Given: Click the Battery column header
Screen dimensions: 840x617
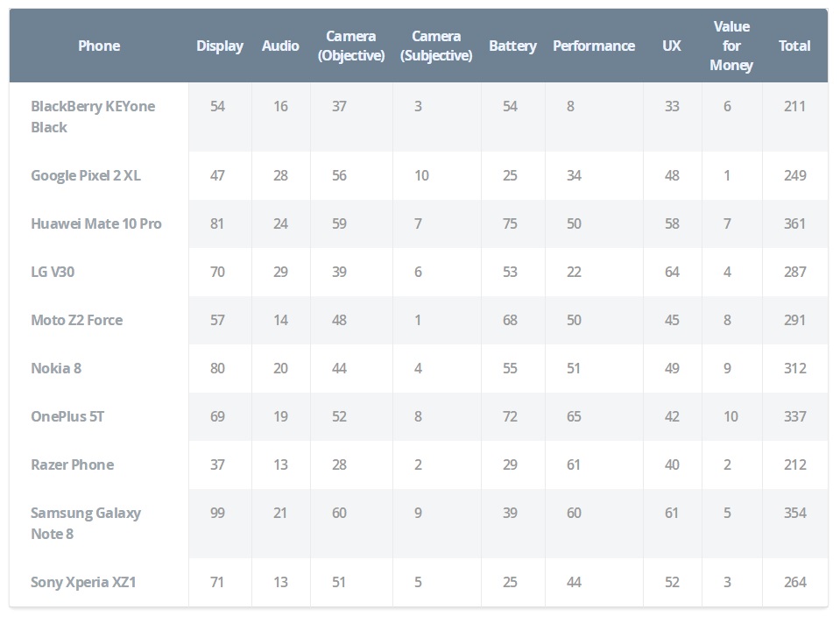Looking at the screenshot, I should pos(512,46).
